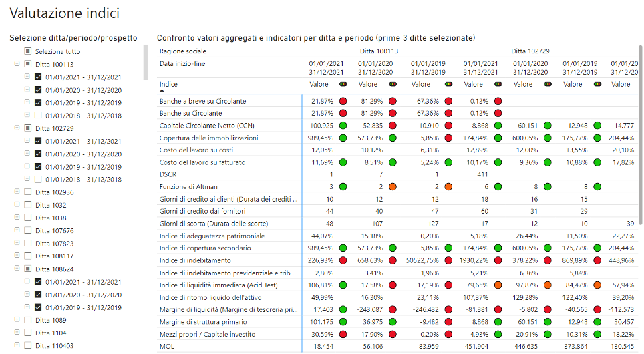Collapse the Ditta 100113 tree node

[x=17, y=64]
